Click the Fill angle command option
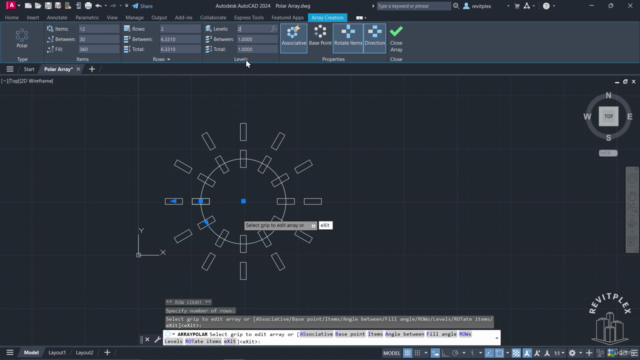Image resolution: width=640 pixels, height=360 pixels. [x=442, y=334]
